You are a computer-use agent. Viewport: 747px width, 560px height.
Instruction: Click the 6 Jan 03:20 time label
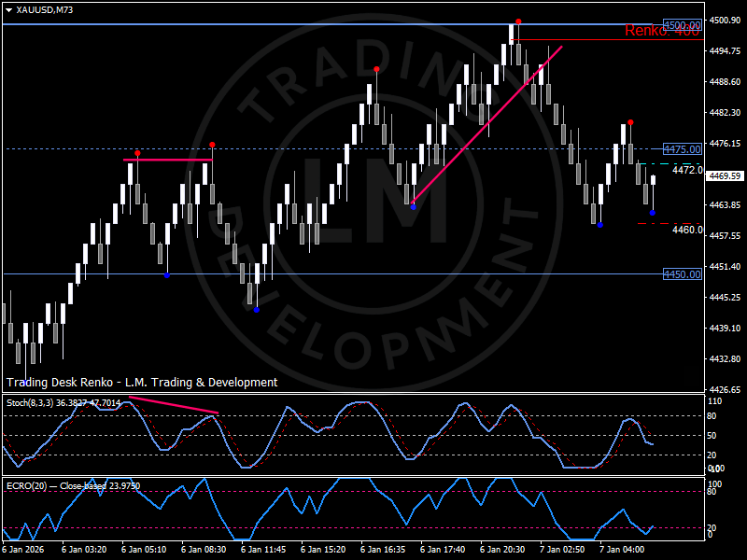(84, 550)
